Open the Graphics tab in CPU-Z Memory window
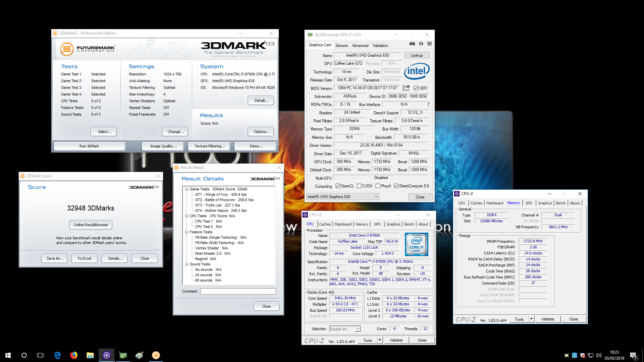This screenshot has height=362, width=644. tap(545, 203)
